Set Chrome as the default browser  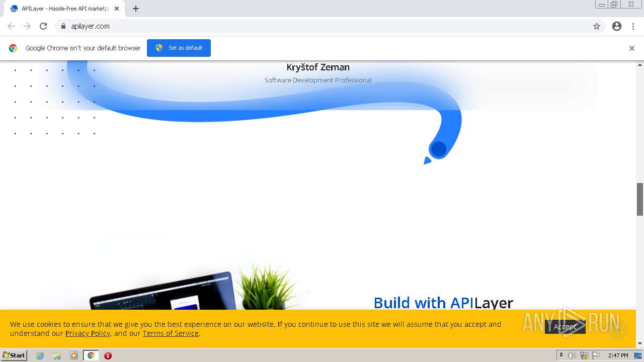coord(179,48)
